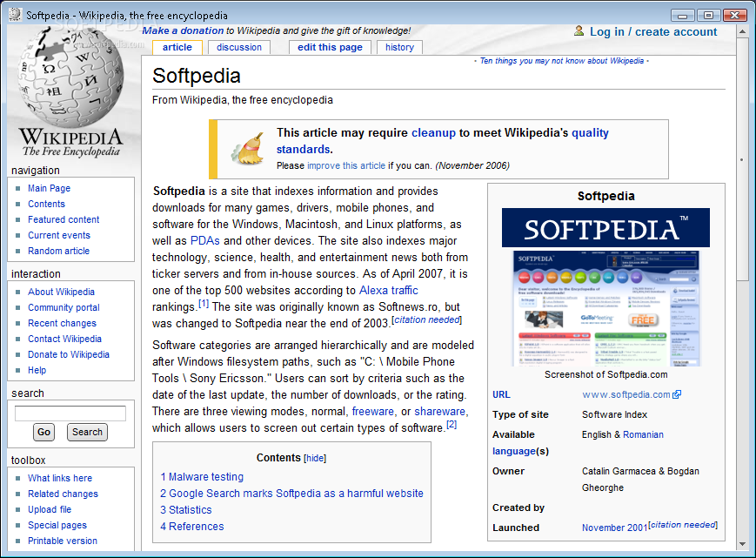The image size is (756, 558).
Task: Collapse contents using the hide toggle
Action: tap(315, 458)
